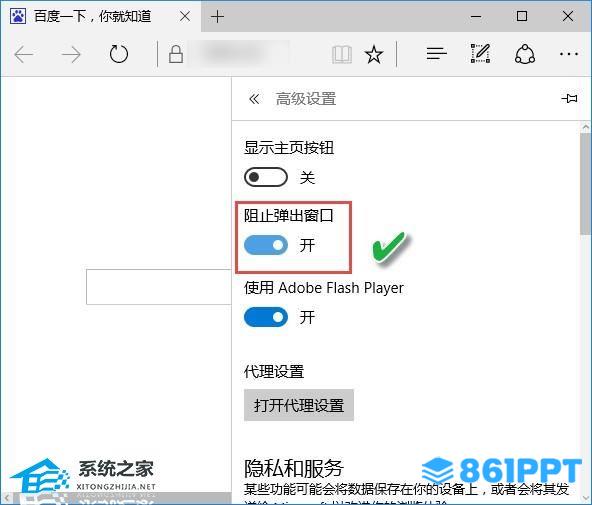Click the Share icon in toolbar
592x505 pixels.
[x=525, y=54]
